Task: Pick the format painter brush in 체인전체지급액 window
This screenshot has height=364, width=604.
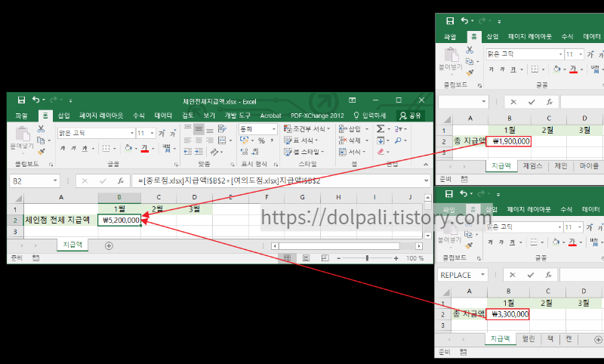Action: 41,152
